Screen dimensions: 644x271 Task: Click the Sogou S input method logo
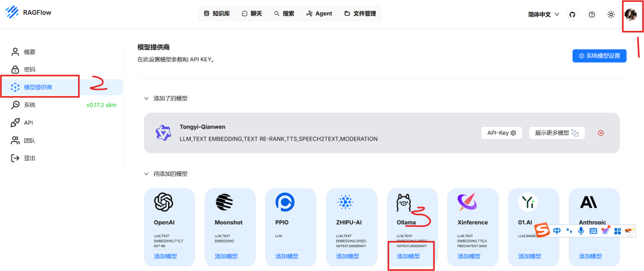click(x=543, y=231)
